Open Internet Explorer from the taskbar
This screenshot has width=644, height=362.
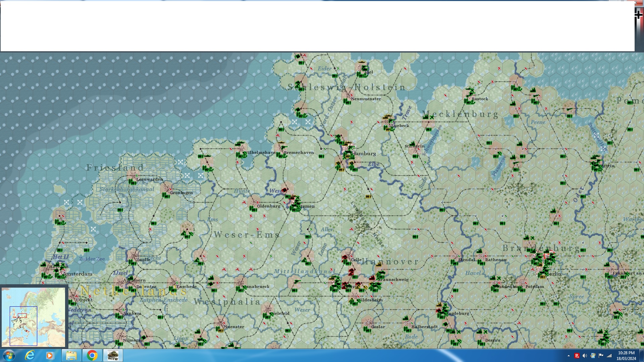point(30,355)
